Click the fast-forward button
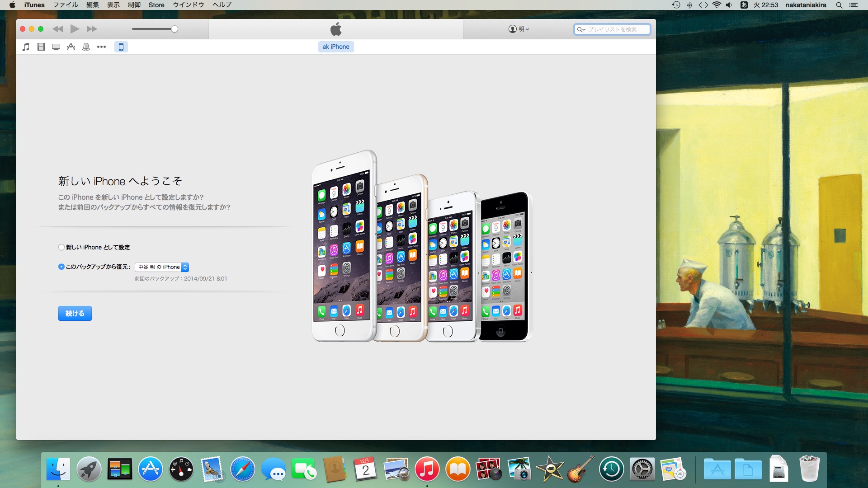The image size is (868, 488). pos(92,29)
